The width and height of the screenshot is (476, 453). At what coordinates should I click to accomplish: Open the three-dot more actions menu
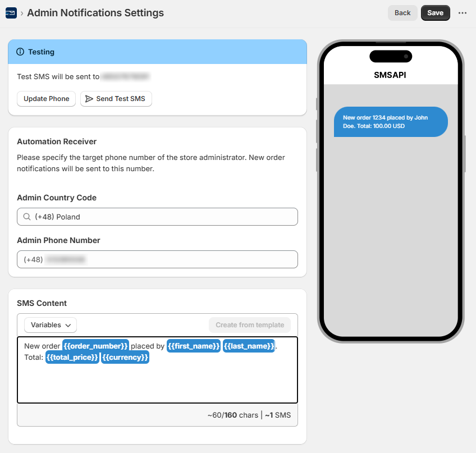(x=463, y=13)
